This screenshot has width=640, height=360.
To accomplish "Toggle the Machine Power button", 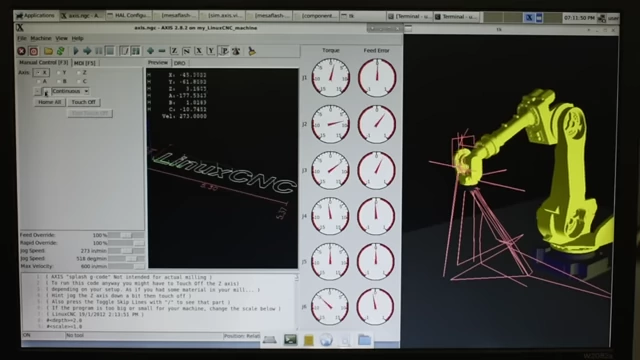I will coord(33,51).
